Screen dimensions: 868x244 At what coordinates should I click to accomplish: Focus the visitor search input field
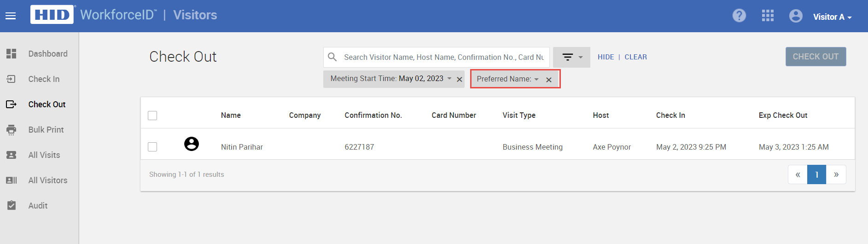pyautogui.click(x=444, y=57)
